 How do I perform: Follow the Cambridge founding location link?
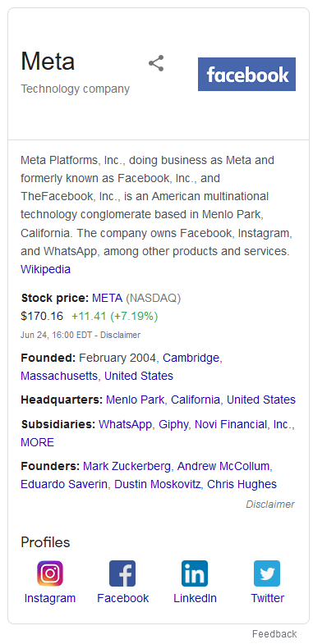[x=191, y=359]
